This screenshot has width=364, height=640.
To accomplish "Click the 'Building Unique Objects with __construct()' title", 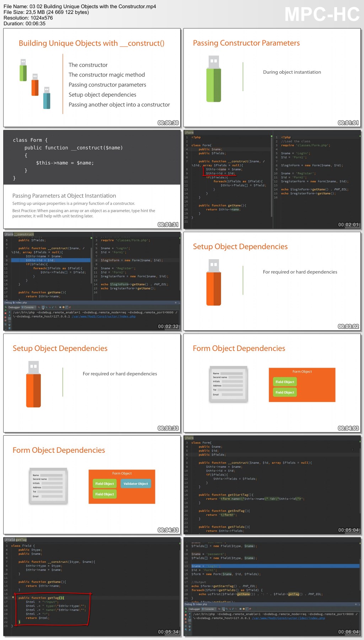I will click(x=91, y=43).
